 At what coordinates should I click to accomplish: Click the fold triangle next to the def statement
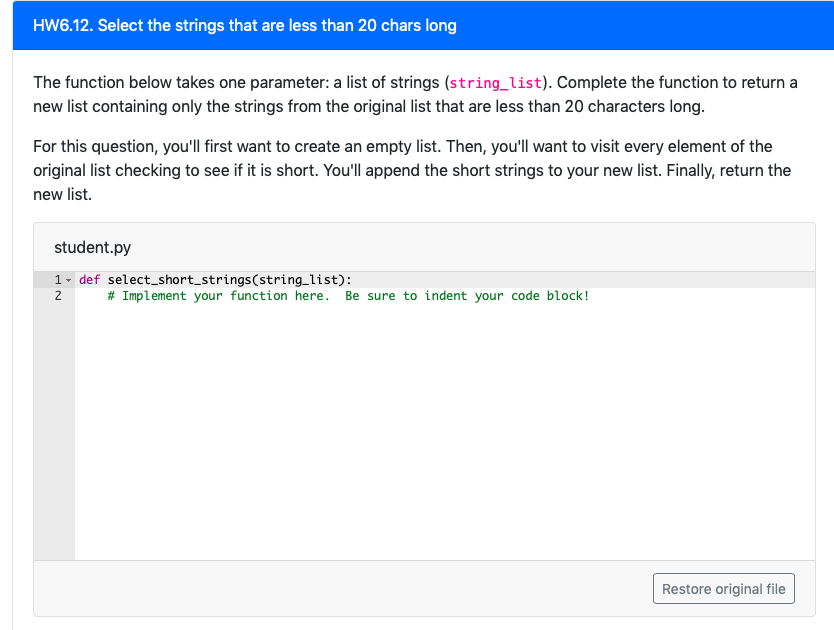[66, 279]
